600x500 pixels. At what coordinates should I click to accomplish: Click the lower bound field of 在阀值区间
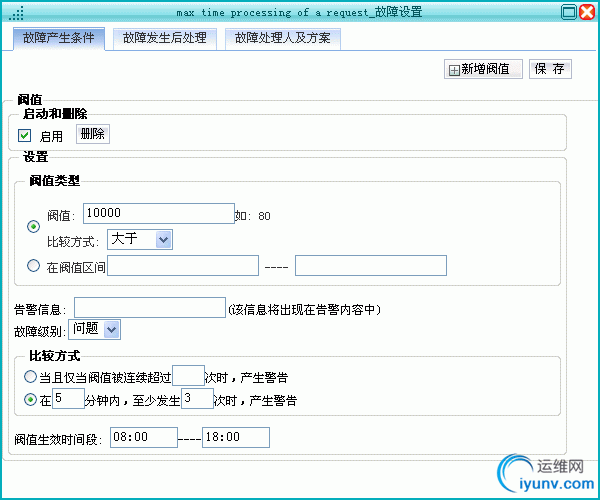tap(183, 265)
